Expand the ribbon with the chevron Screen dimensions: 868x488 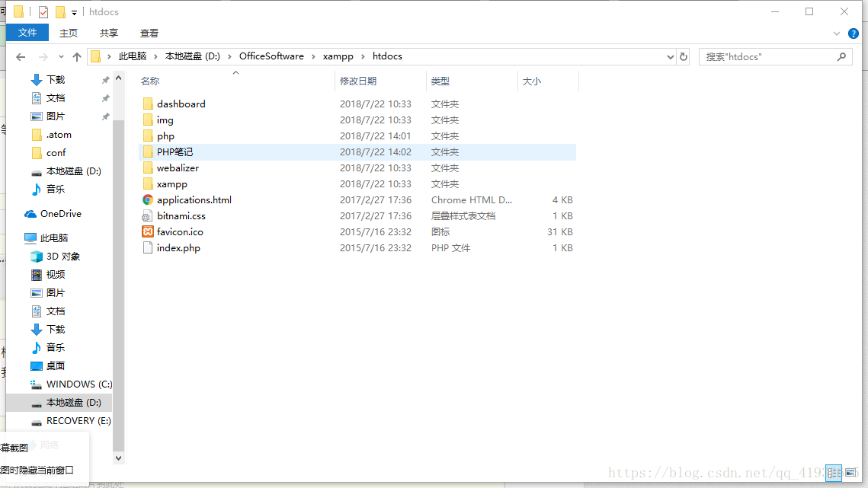pyautogui.click(x=837, y=33)
